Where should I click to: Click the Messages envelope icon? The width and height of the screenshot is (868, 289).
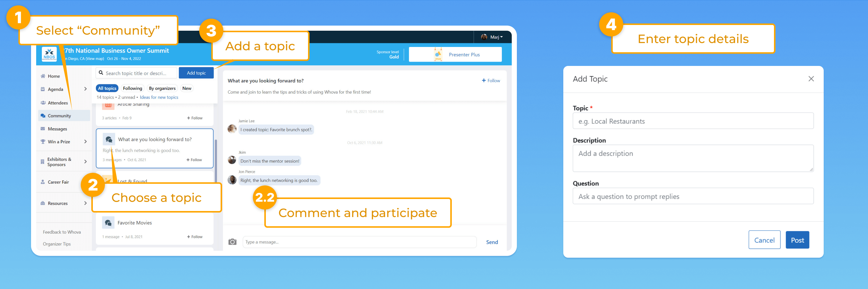click(x=43, y=129)
